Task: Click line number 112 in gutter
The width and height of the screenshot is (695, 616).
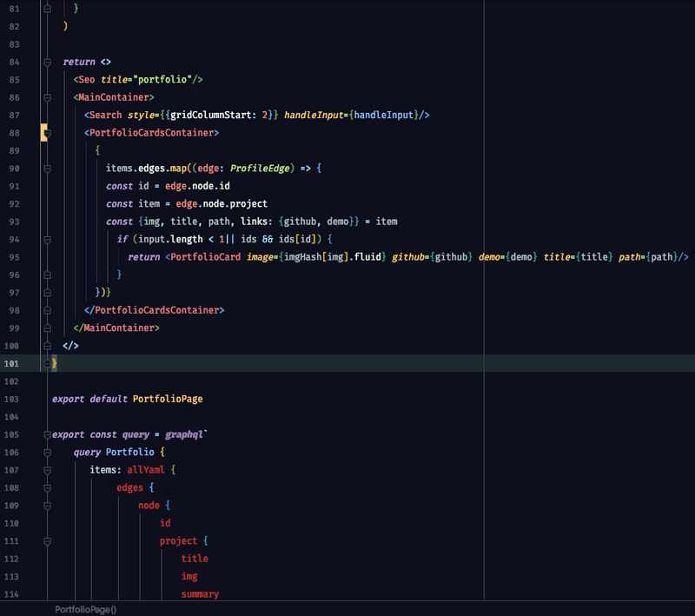Action: [x=11, y=559]
